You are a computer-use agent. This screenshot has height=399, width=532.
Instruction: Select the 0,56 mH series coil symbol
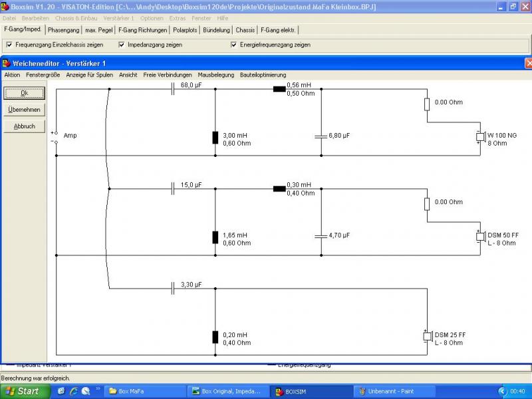pyautogui.click(x=279, y=89)
